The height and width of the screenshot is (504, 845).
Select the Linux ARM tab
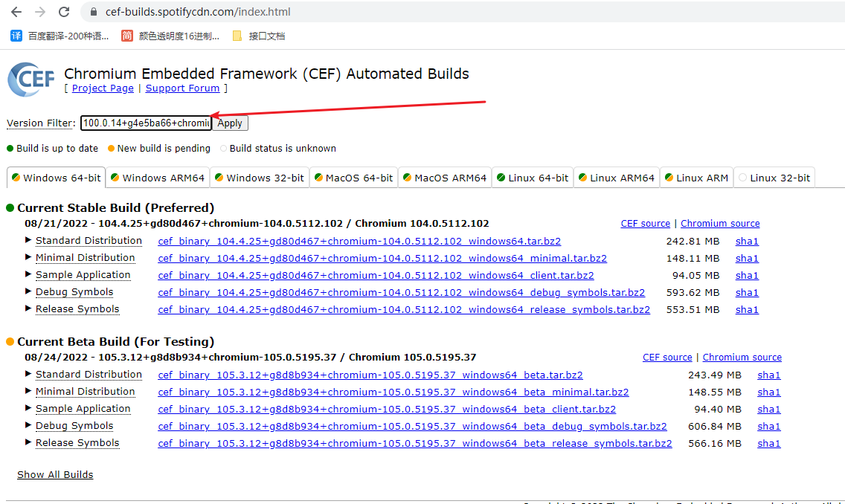click(x=696, y=178)
